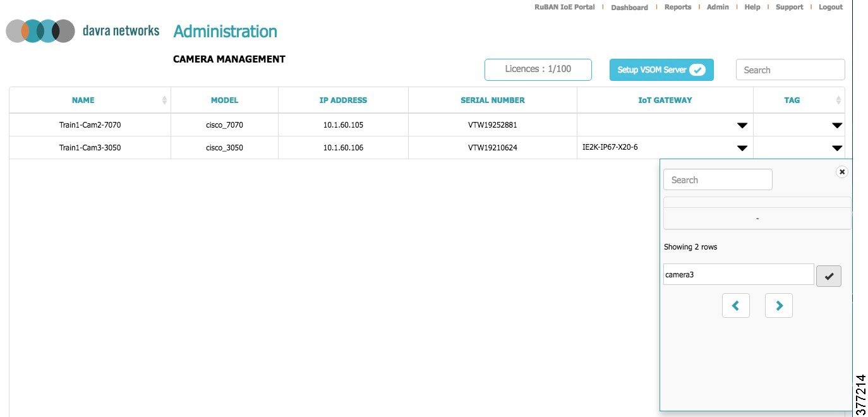This screenshot has width=868, height=417.
Task: Click serial number VTW19252881
Action: pyautogui.click(x=493, y=125)
